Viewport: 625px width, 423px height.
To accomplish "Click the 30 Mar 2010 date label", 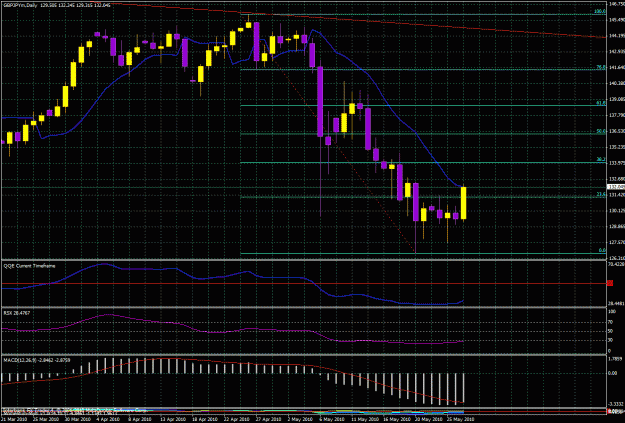I will 79,419.
